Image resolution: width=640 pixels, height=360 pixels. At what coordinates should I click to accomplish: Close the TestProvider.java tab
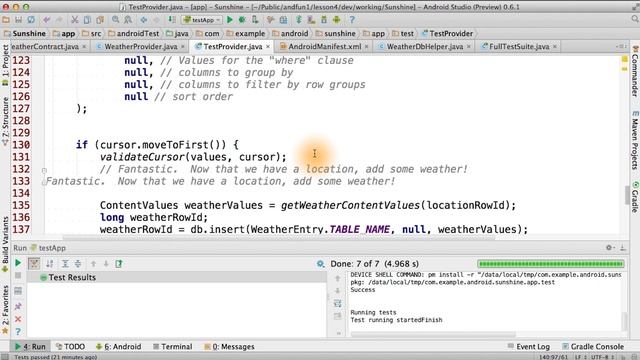268,47
